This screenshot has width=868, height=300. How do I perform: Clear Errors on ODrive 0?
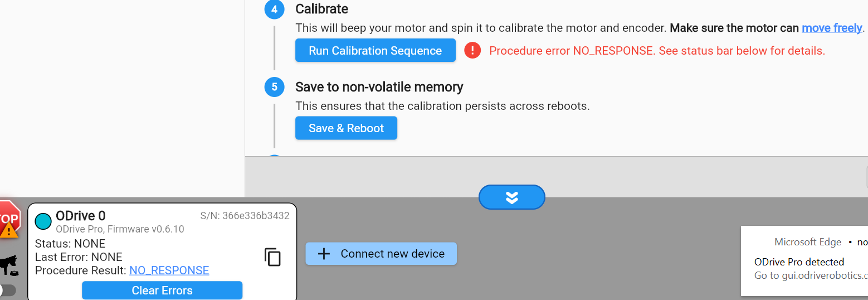162,290
